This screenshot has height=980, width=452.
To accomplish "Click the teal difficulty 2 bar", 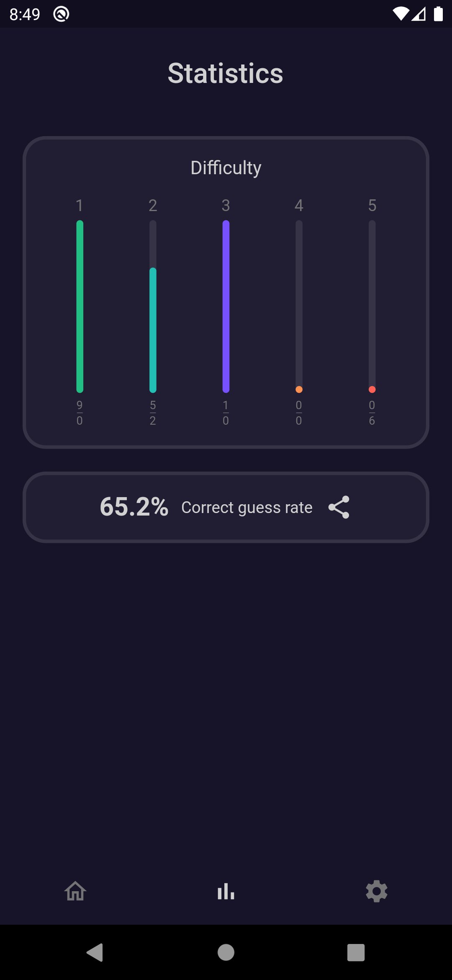I will pyautogui.click(x=153, y=330).
